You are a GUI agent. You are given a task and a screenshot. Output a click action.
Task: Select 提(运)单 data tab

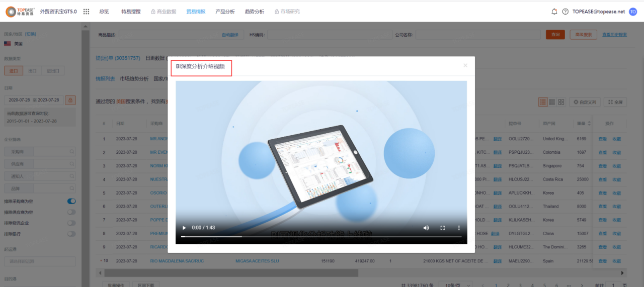[x=118, y=58]
